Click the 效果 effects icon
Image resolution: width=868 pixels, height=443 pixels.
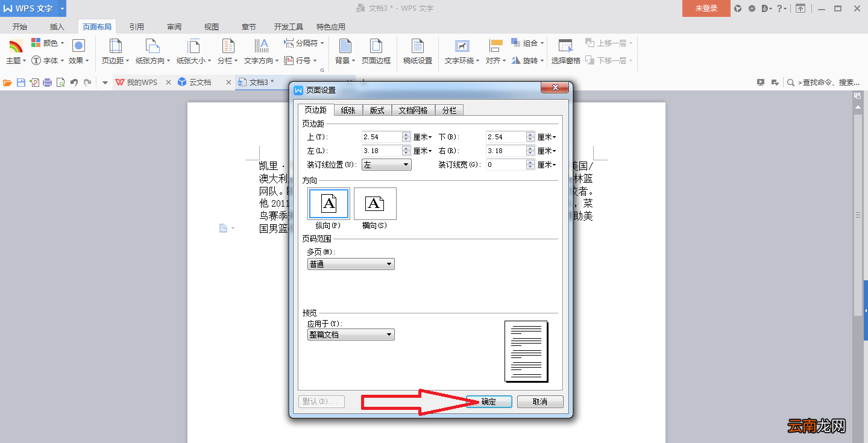click(78, 46)
